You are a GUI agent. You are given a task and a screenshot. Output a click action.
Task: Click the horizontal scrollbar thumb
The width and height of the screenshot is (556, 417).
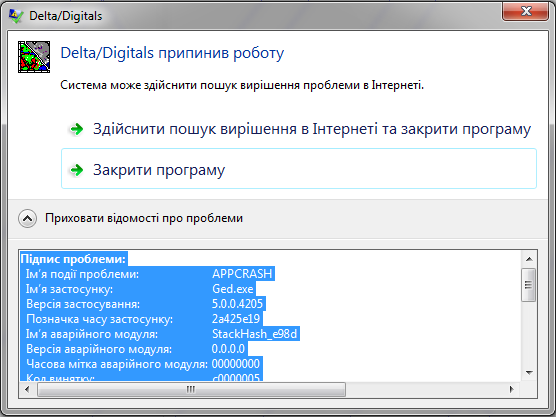click(x=191, y=389)
